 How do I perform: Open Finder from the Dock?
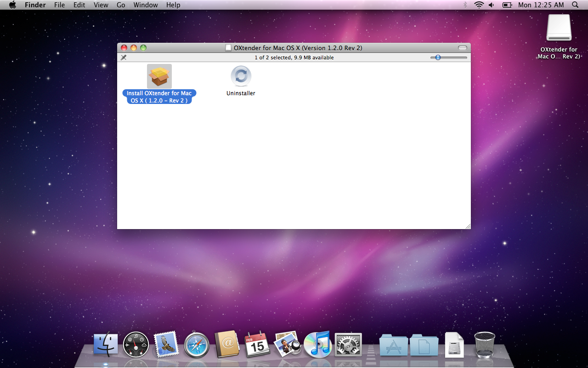tap(105, 345)
